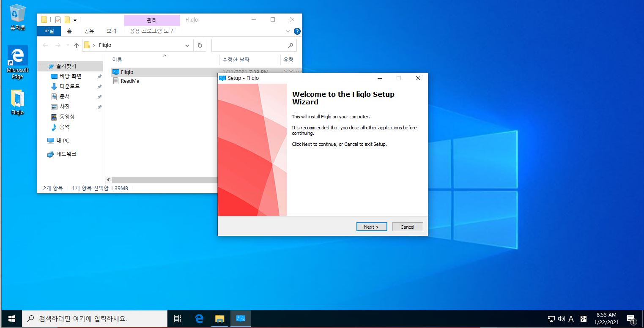This screenshot has height=328, width=644.
Task: Click the pin icon beside 문서
Action: coord(99,97)
